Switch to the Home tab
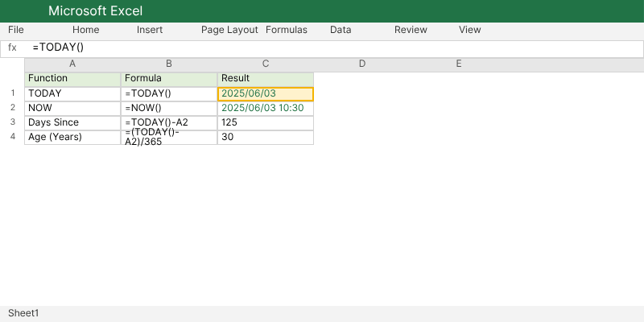This screenshot has height=322, width=644. coord(86,30)
